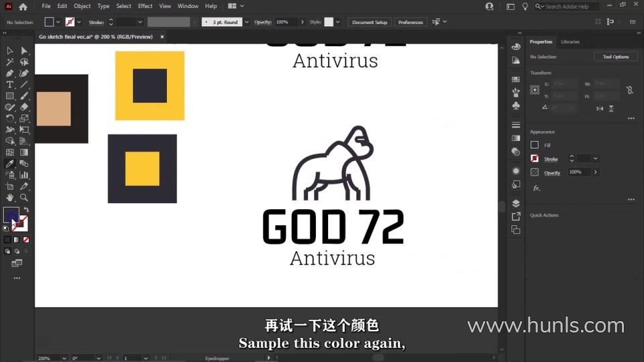Choose the Width tool
The height and width of the screenshot is (362, 644).
tap(10, 129)
